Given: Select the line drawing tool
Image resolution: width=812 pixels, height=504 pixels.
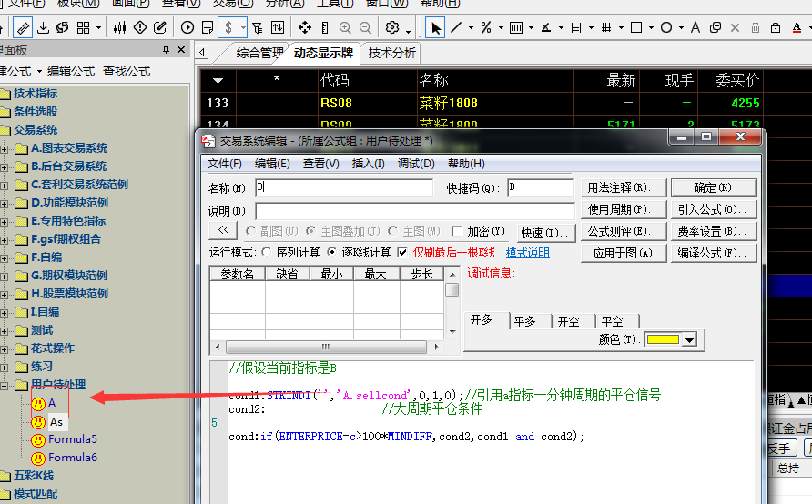Looking at the screenshot, I should pos(456,27).
